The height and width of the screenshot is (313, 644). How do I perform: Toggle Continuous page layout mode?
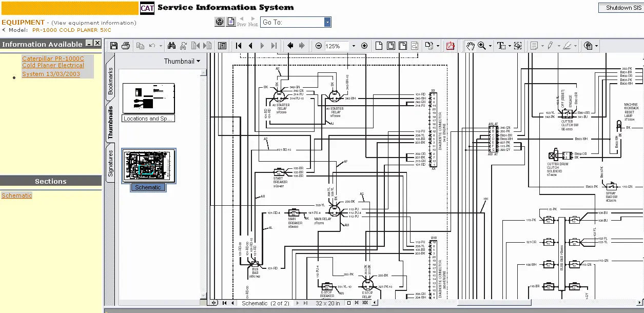[357, 303]
